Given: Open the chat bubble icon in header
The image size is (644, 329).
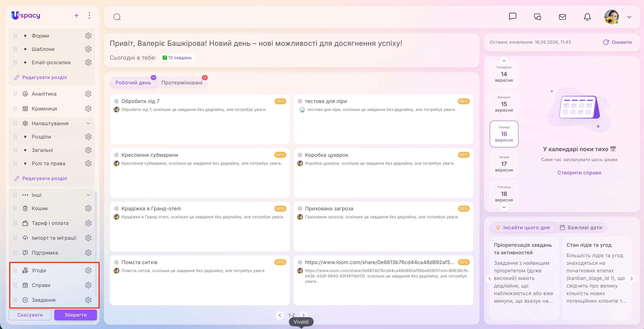Looking at the screenshot, I should (x=513, y=17).
